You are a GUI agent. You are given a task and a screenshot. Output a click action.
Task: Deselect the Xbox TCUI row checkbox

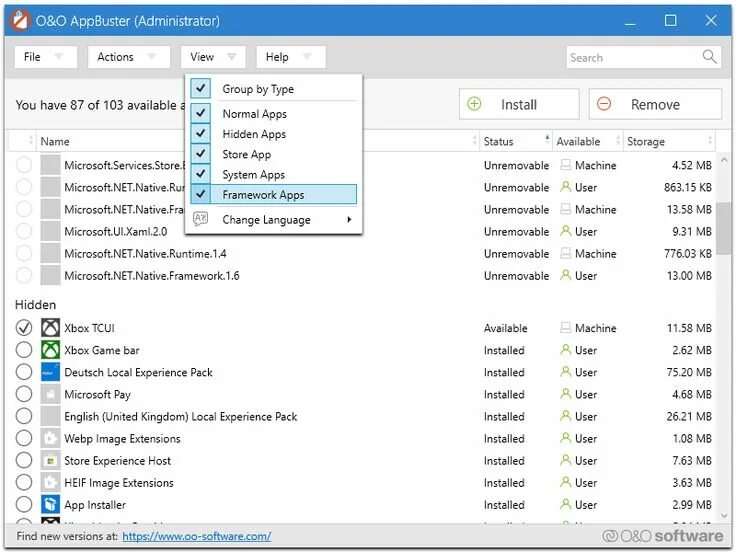coord(24,328)
